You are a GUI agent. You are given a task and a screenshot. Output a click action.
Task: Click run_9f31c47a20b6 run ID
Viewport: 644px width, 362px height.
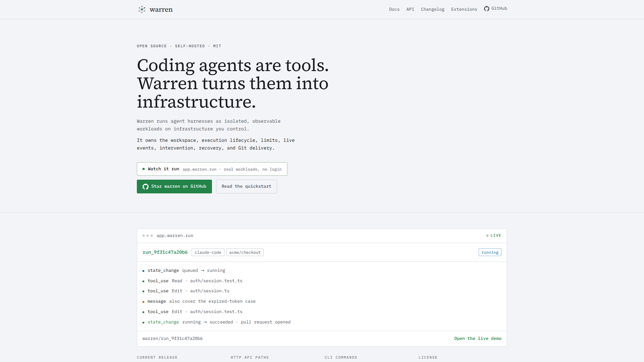(165, 252)
